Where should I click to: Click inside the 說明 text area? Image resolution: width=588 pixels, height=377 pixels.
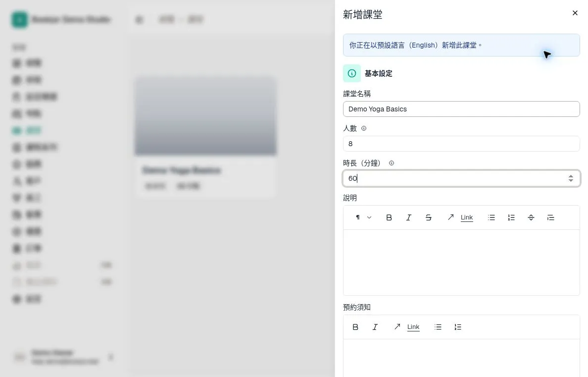pyautogui.click(x=461, y=263)
